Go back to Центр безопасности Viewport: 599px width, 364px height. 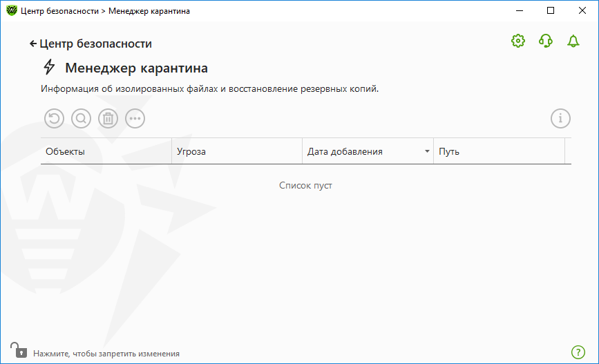pyautogui.click(x=91, y=44)
